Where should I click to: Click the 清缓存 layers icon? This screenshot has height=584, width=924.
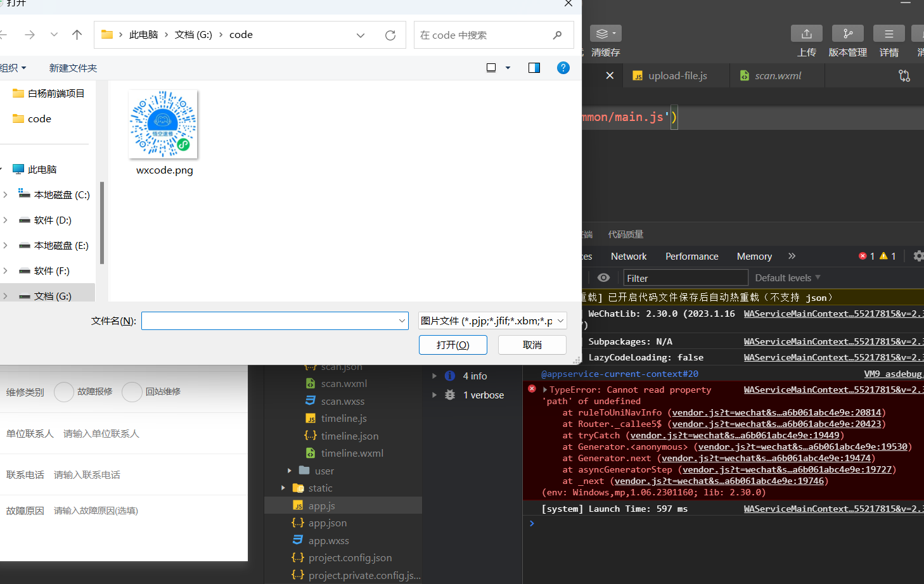[x=605, y=34]
